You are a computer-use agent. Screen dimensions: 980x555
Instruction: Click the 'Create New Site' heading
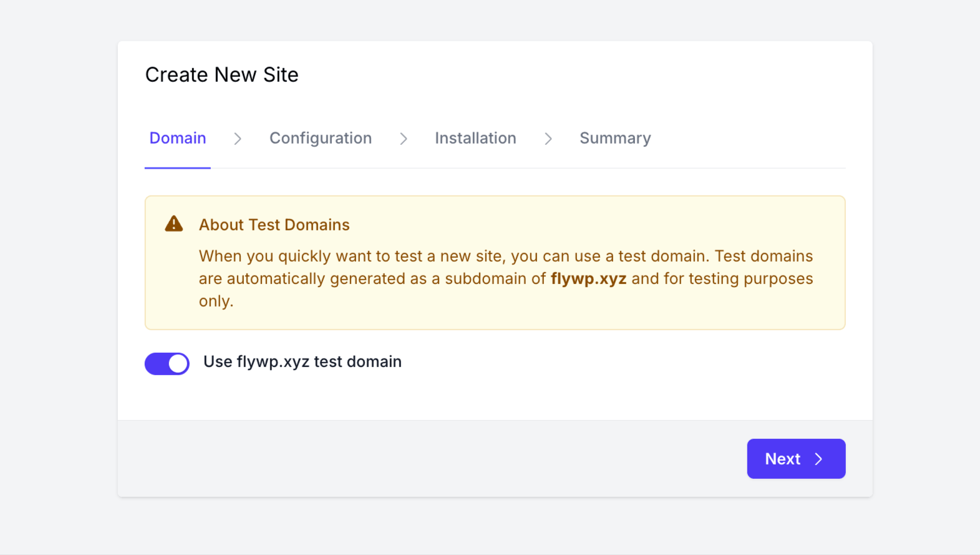222,75
